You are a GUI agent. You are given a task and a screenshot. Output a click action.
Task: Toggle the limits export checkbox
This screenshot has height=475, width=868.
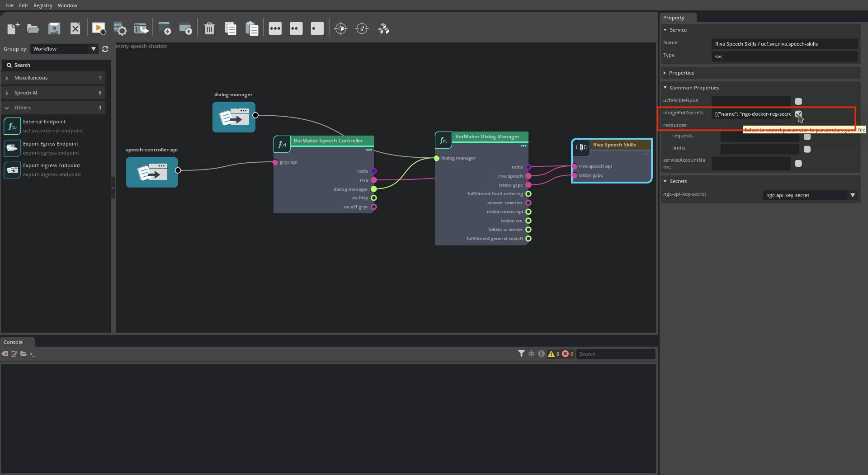807,149
